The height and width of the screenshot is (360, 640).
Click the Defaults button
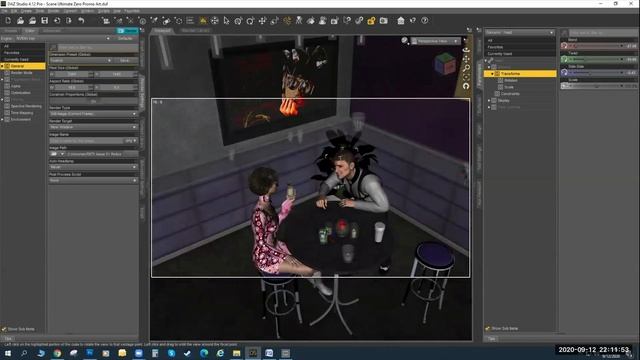[x=125, y=38]
